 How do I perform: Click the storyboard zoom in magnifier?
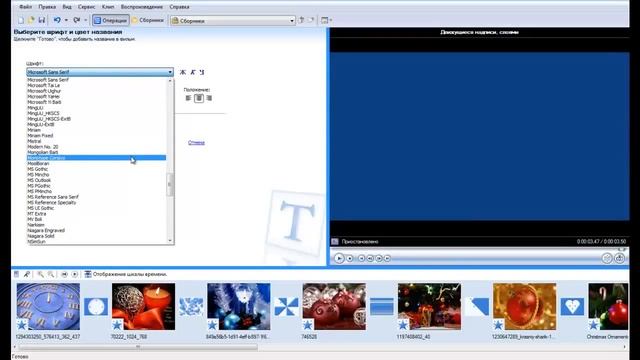coord(40,274)
